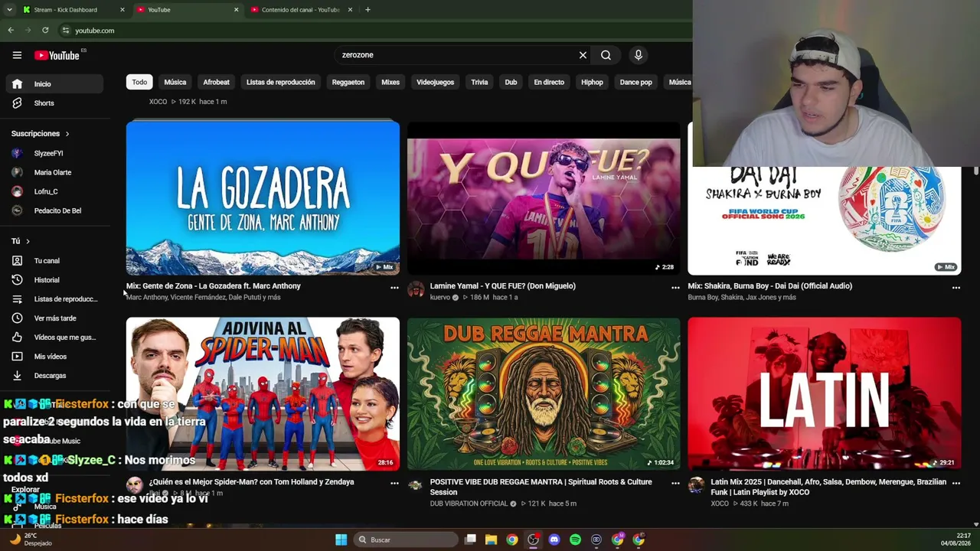Open La Gozadera mix thumbnail
This screenshot has width=980, height=551.
(x=263, y=197)
